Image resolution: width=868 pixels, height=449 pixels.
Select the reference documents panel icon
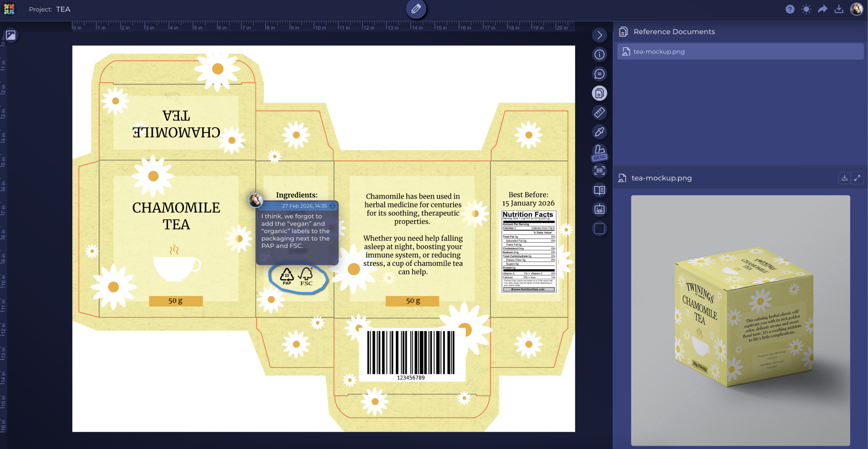[599, 93]
